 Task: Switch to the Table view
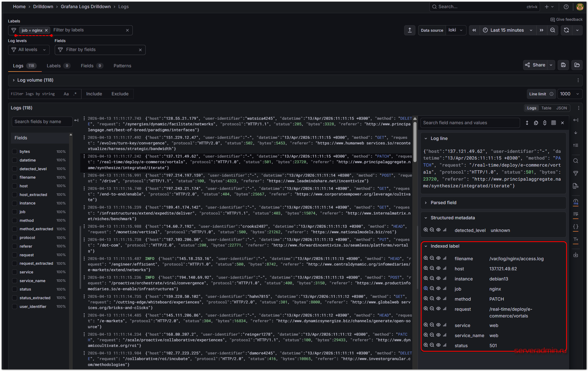tap(546, 108)
